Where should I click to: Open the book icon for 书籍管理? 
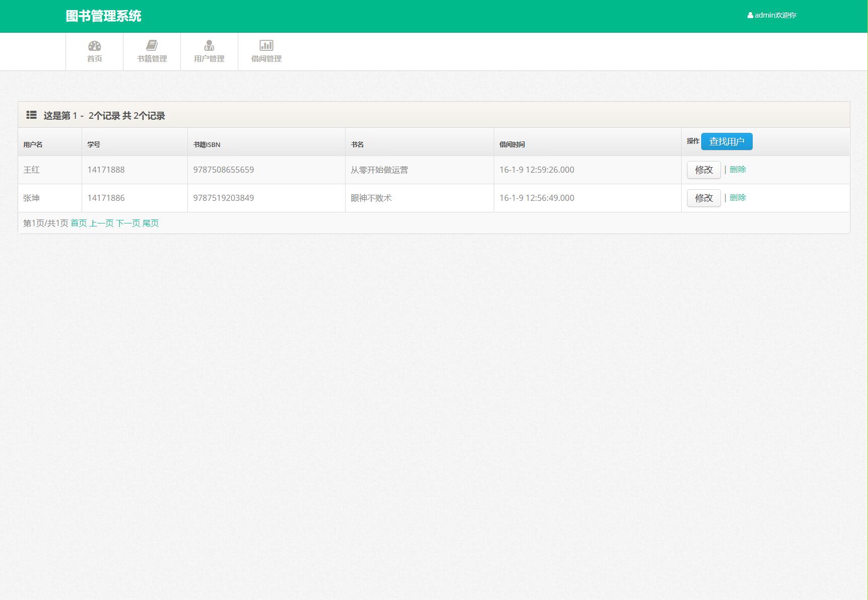coord(152,45)
